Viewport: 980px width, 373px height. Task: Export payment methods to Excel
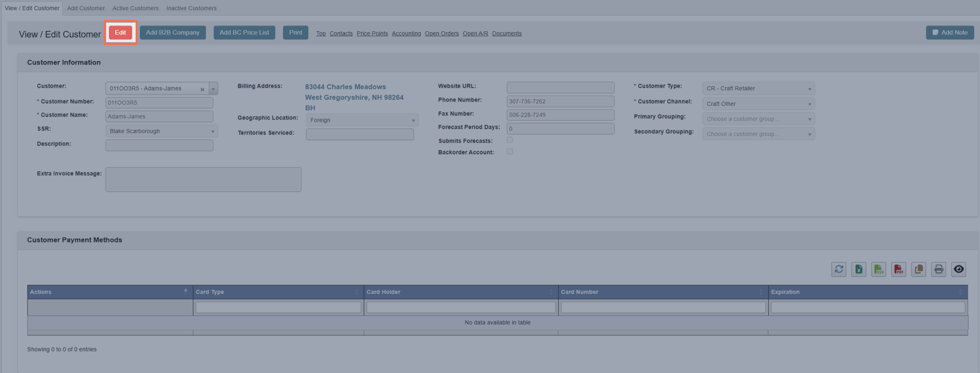(x=859, y=269)
